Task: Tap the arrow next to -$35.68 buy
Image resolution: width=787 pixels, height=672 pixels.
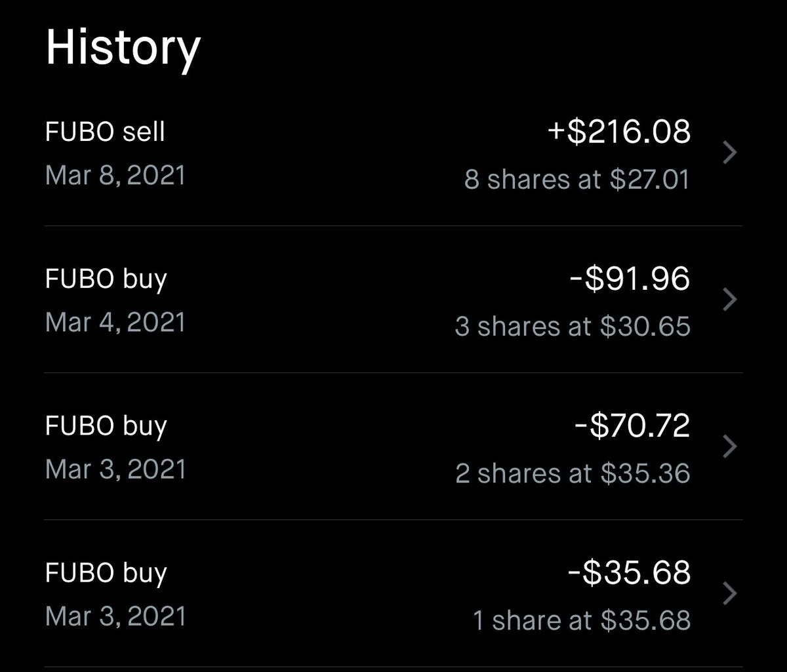Action: [x=729, y=594]
